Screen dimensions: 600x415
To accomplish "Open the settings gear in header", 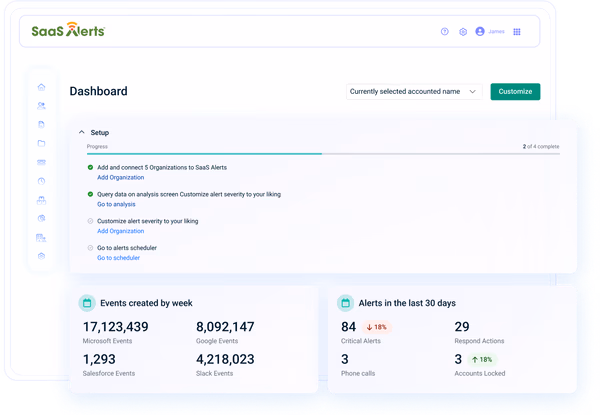I will (463, 32).
